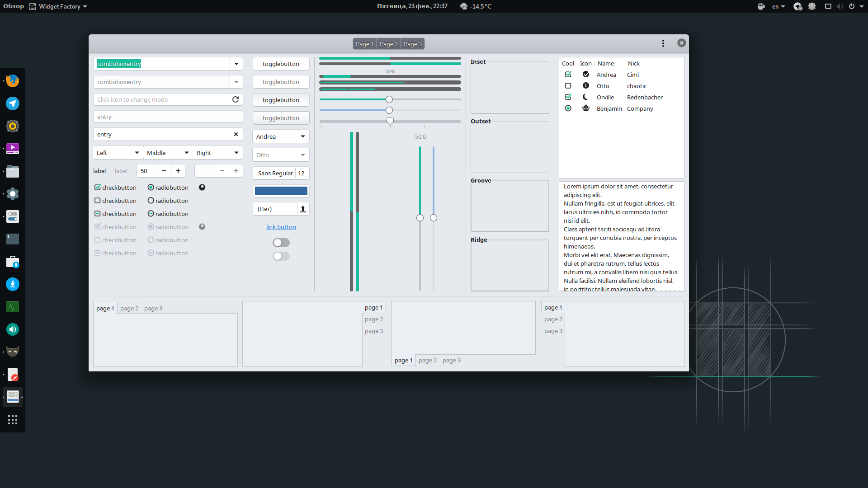Toggle Otto's Cool checkbox in list
Screen dimensions: 868x488
click(x=568, y=86)
